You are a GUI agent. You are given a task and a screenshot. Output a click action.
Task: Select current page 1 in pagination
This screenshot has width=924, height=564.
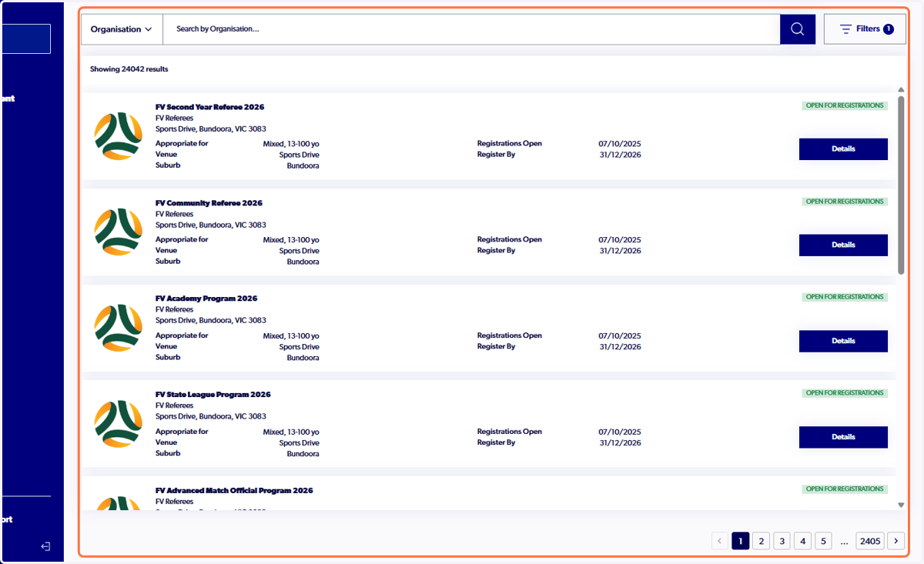(740, 541)
